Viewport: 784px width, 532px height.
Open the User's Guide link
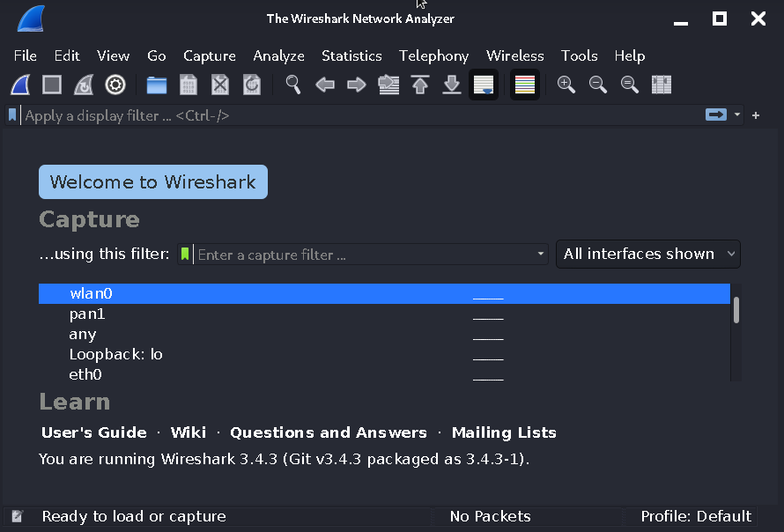coord(94,432)
